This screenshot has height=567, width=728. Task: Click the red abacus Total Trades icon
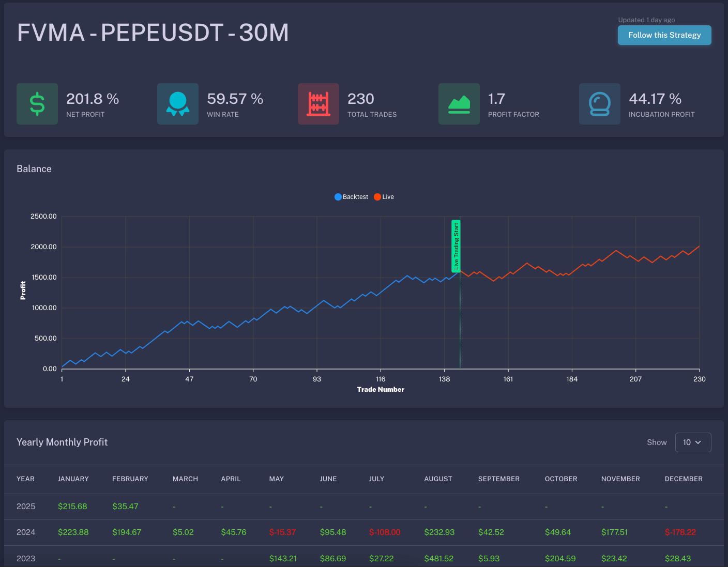[x=318, y=104]
